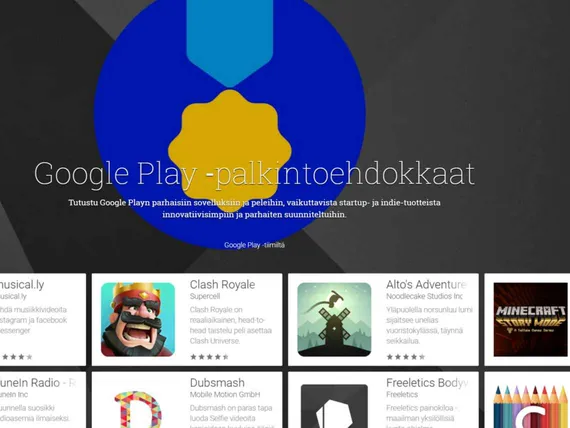The height and width of the screenshot is (428, 570).
Task: Open the Clash Royale app icon
Action: (138, 319)
